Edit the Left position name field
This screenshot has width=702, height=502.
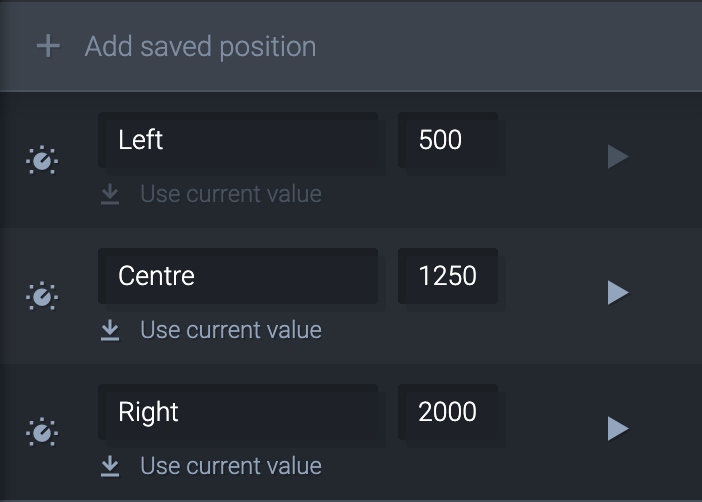click(238, 140)
